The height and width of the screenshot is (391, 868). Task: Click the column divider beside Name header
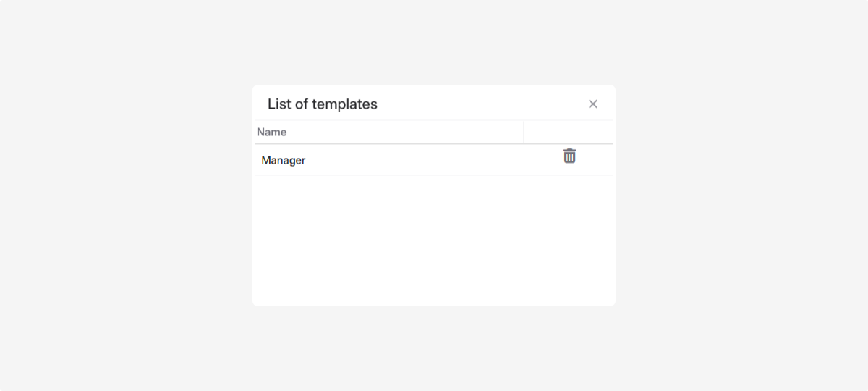(524, 132)
